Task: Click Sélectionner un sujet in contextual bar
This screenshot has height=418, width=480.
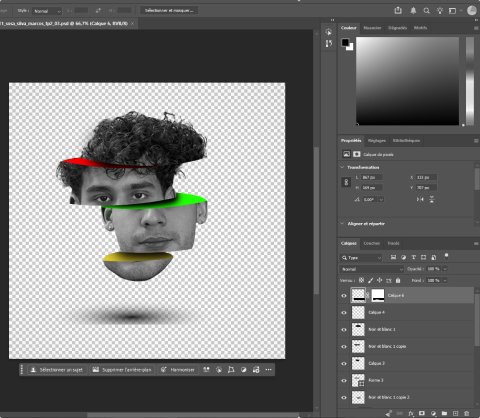Action: 57,370
